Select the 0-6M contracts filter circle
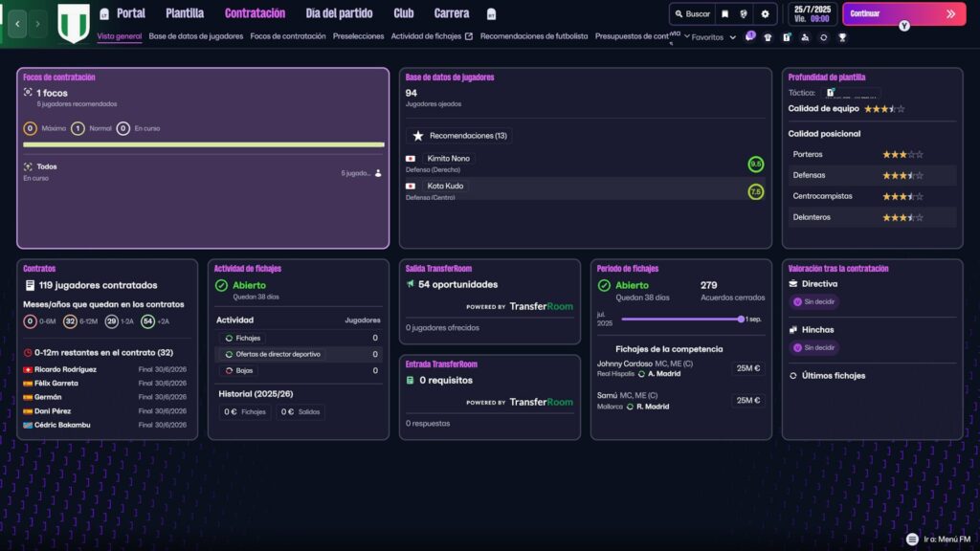The image size is (980, 551). click(30, 321)
